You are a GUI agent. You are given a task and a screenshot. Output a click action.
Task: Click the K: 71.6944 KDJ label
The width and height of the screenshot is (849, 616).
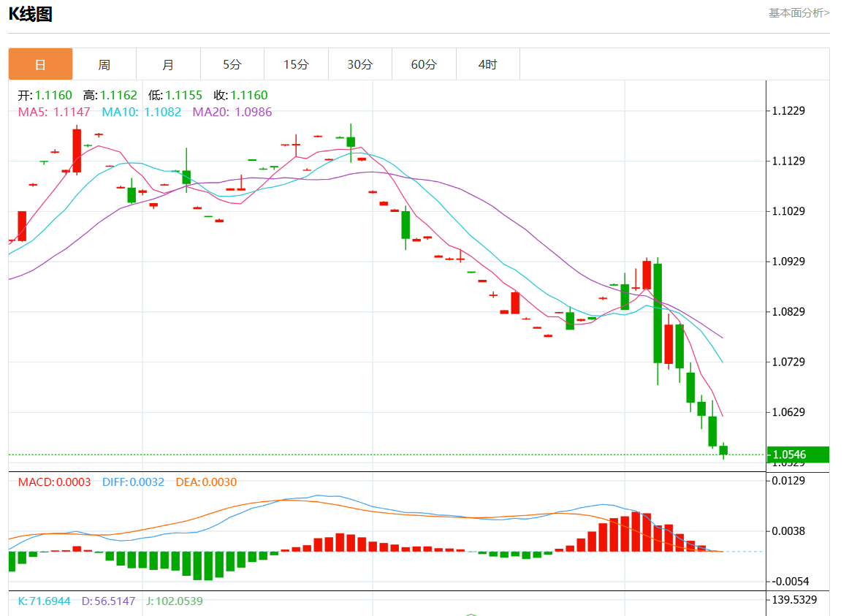tap(44, 601)
